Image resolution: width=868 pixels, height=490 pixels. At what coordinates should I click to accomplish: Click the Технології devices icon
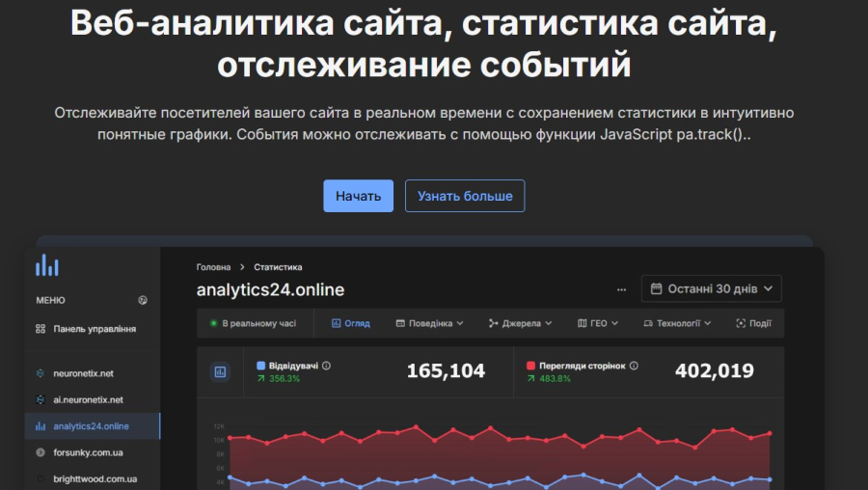(648, 323)
